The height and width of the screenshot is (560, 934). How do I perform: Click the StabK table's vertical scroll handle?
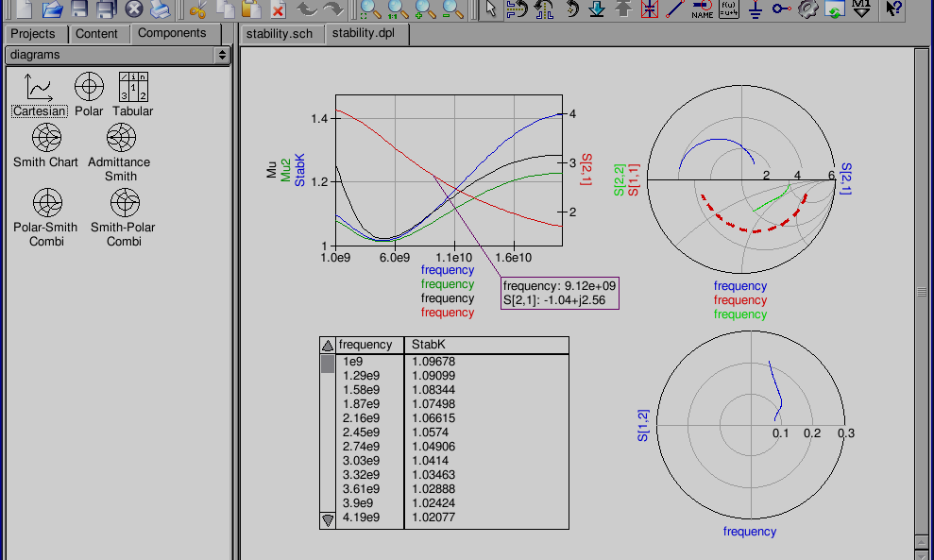point(328,364)
